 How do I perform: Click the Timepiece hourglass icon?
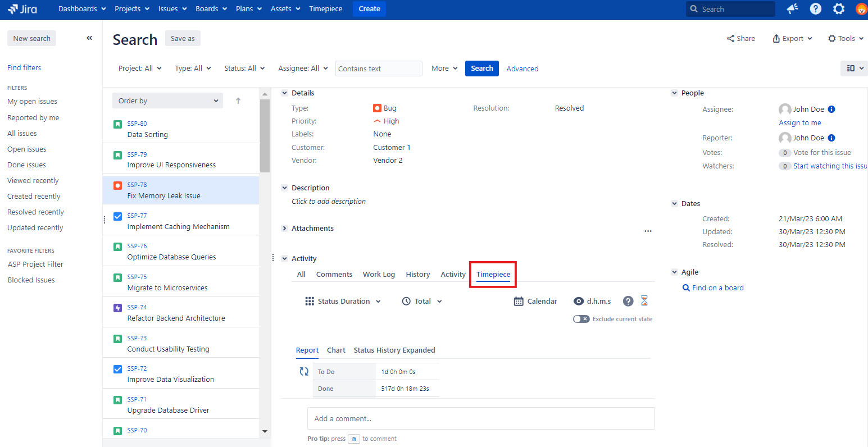coord(644,301)
